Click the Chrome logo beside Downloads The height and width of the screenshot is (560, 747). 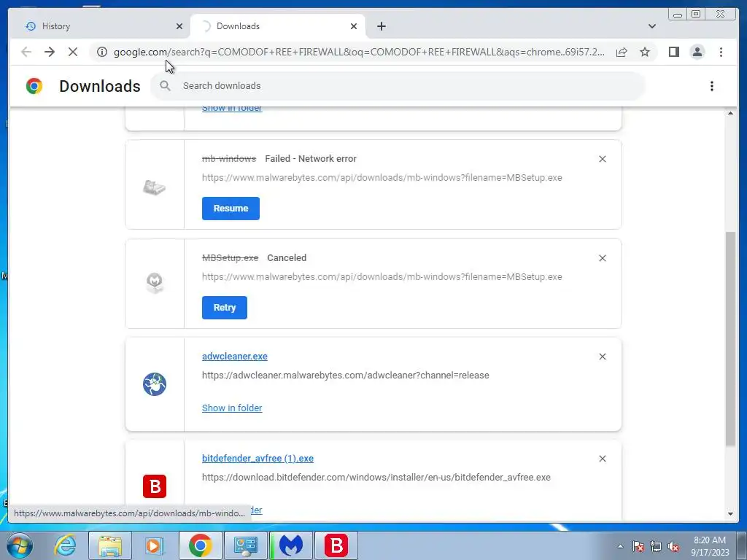point(34,86)
